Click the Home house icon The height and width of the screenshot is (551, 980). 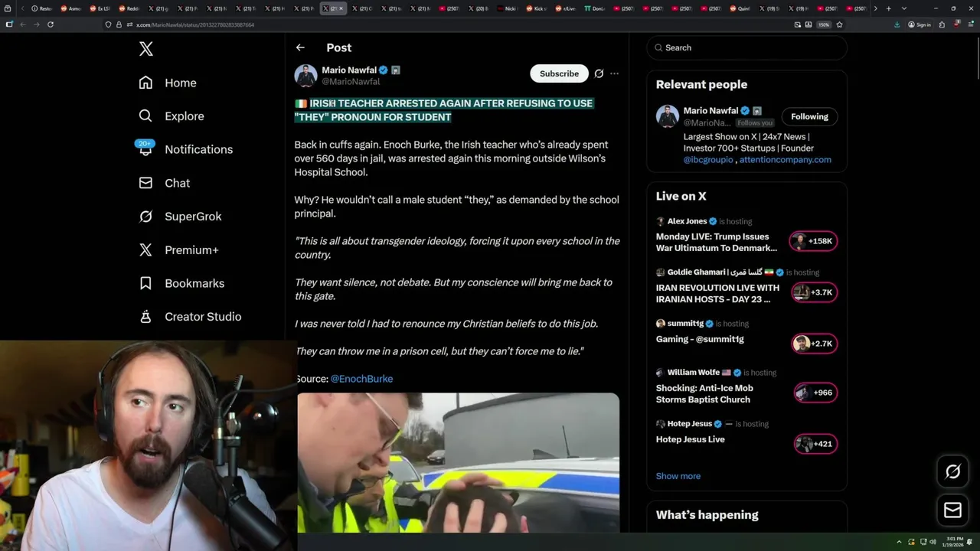145,83
